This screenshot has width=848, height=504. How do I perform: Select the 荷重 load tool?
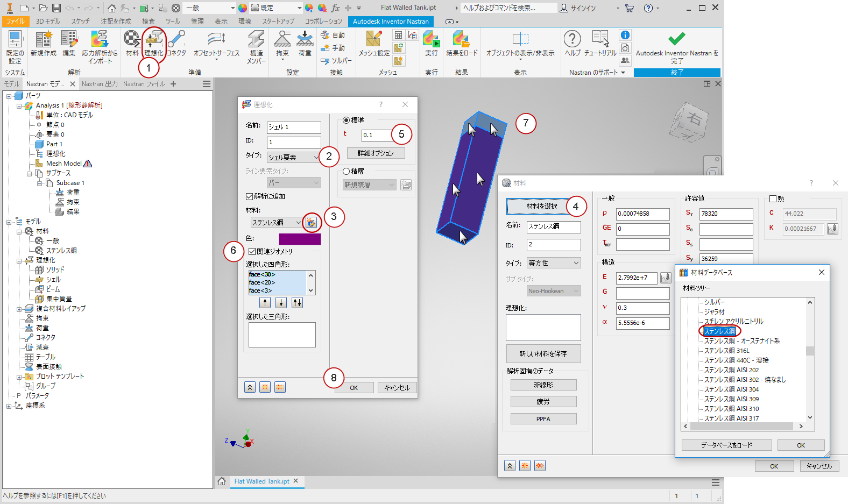[x=305, y=43]
